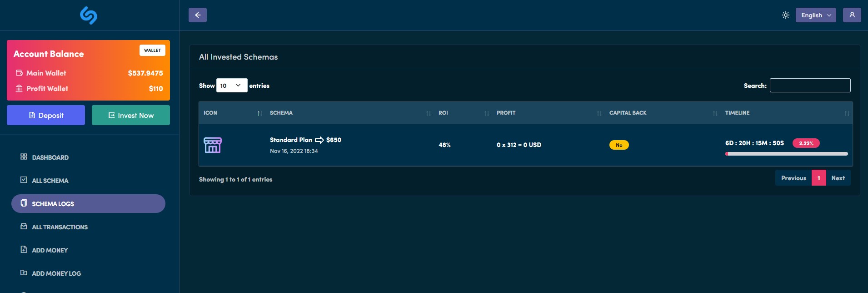Image resolution: width=868 pixels, height=293 pixels.
Task: Click the Add Money Log folder icon
Action: (x=24, y=273)
